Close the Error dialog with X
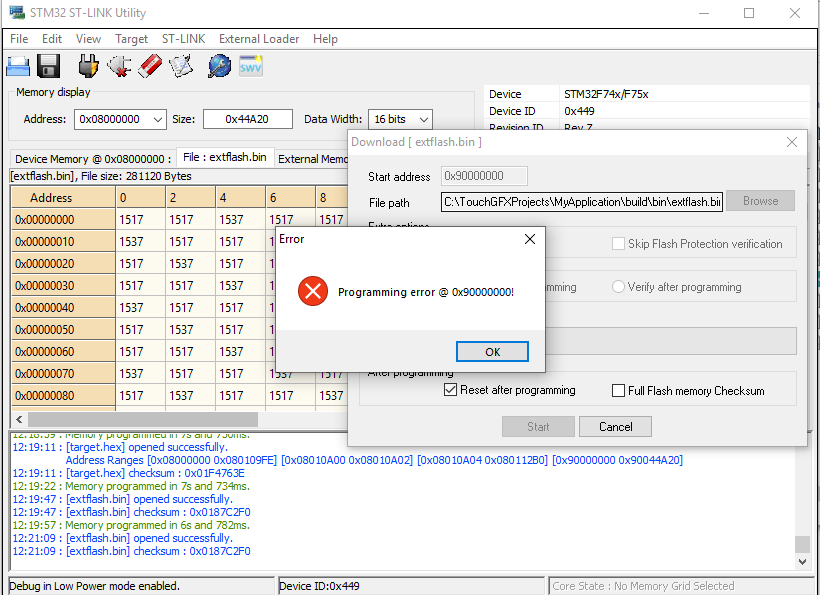820x595 pixels. [x=530, y=239]
